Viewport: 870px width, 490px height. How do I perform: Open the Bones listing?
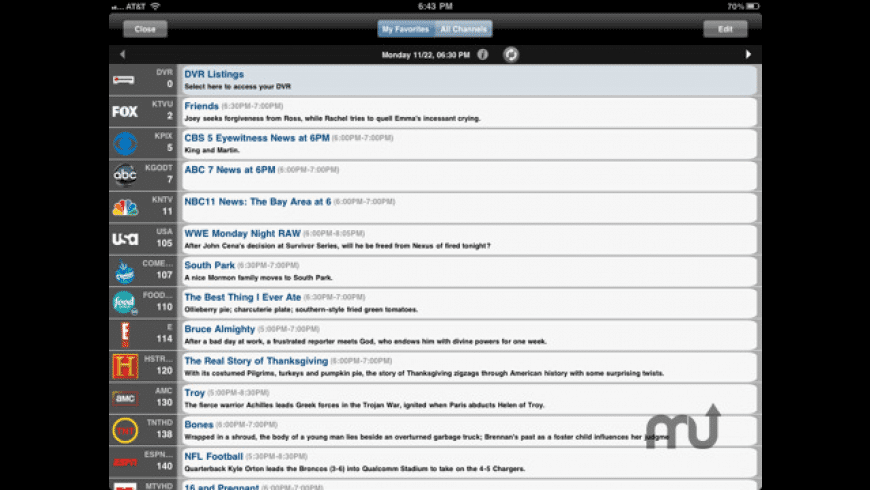pyautogui.click(x=470, y=431)
